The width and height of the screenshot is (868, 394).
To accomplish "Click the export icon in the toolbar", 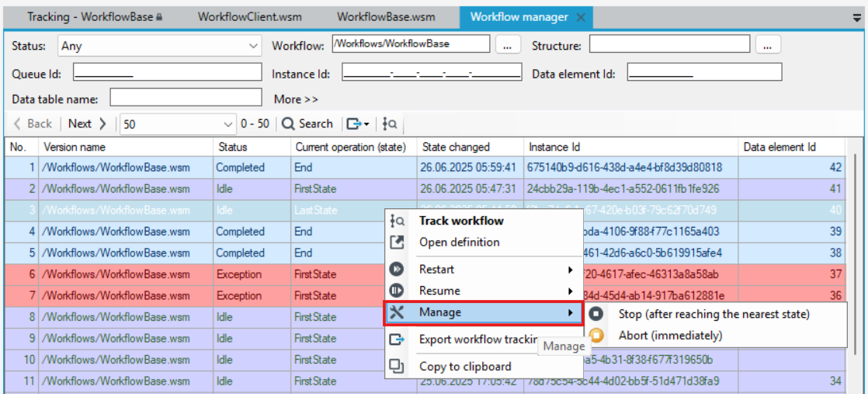I will pos(353,124).
